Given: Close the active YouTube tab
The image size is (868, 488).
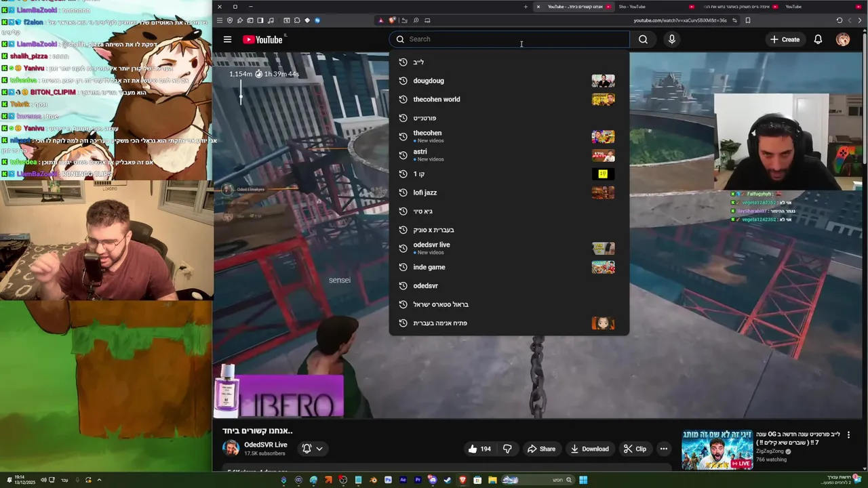Looking at the screenshot, I should [538, 7].
